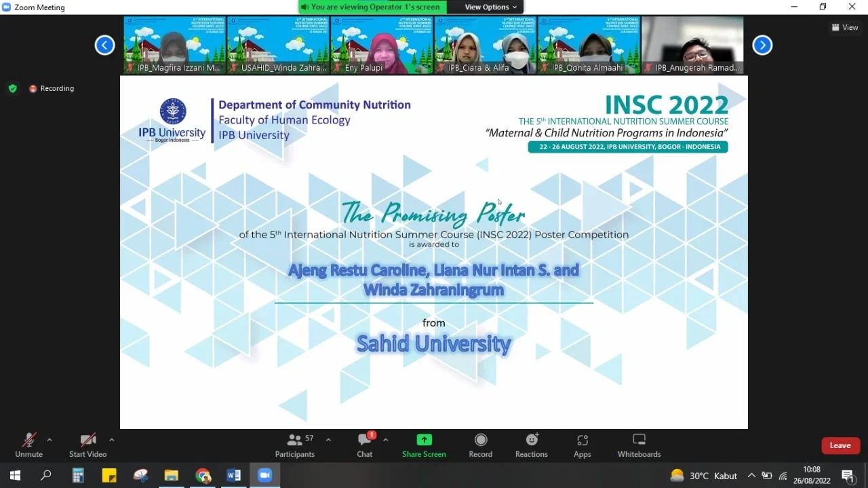
Task: Show hidden system tray icons
Action: [751, 476]
